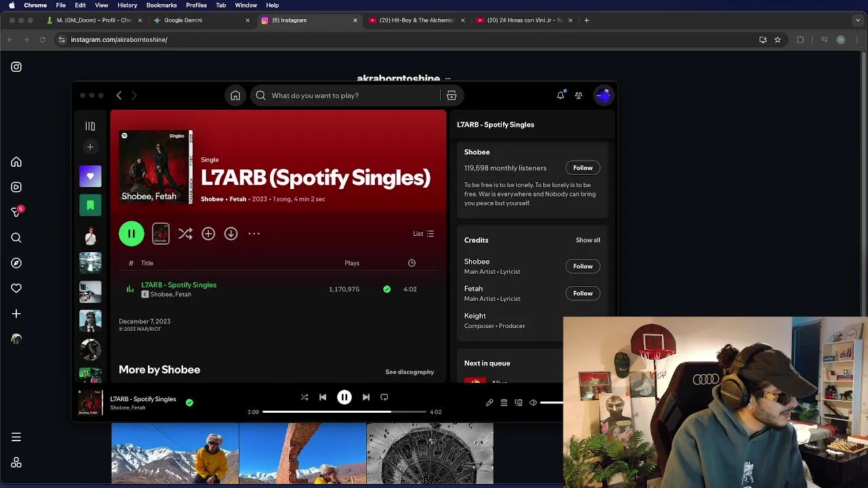Open Instagram Notifications heart icon
Viewport: 868px width, 488px height.
click(16, 288)
